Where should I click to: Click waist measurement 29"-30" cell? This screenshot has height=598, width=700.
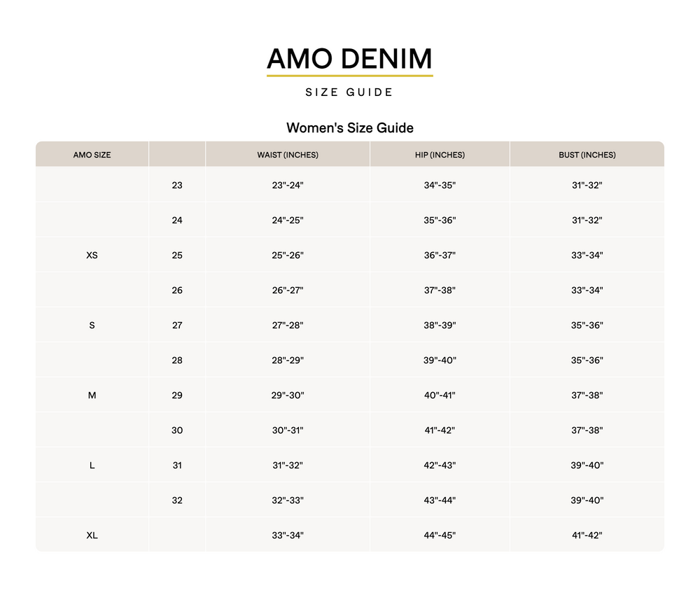288,396
